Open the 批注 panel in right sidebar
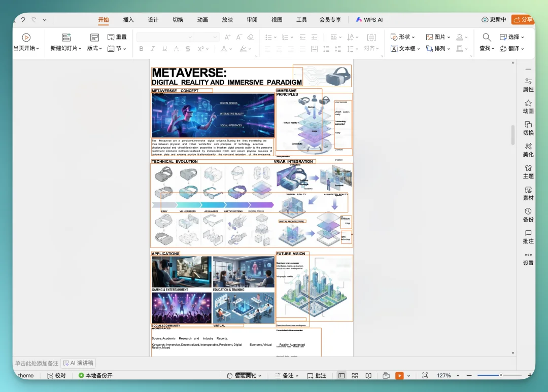 (x=528, y=237)
